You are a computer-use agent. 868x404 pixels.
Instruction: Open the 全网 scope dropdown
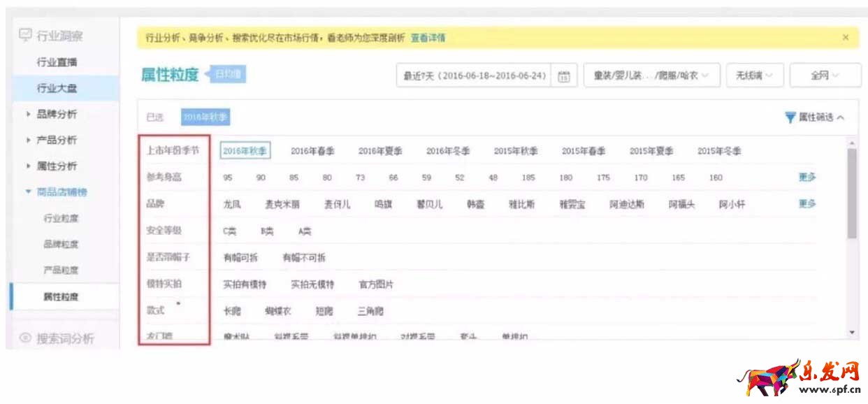coord(825,75)
